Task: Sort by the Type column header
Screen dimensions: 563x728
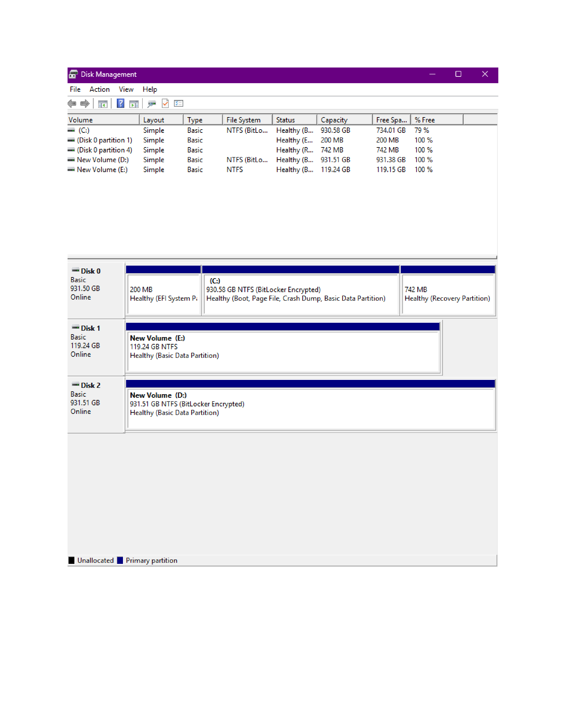Action: click(203, 120)
